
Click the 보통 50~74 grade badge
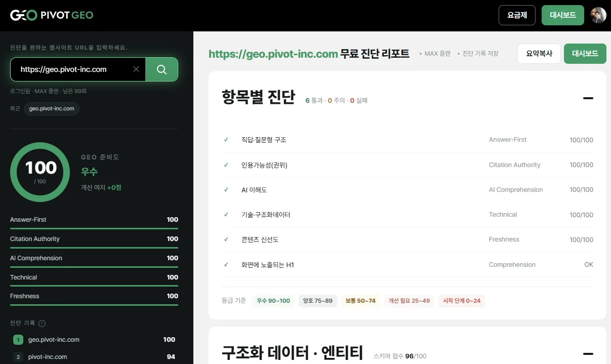(x=360, y=301)
